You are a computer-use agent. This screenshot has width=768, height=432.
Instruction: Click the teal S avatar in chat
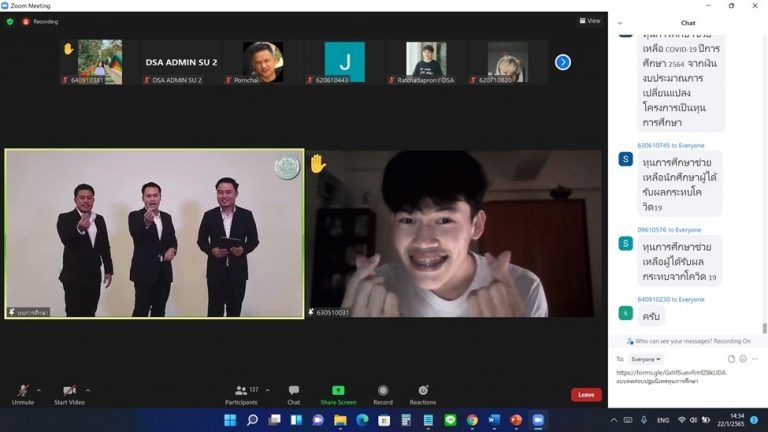(625, 243)
